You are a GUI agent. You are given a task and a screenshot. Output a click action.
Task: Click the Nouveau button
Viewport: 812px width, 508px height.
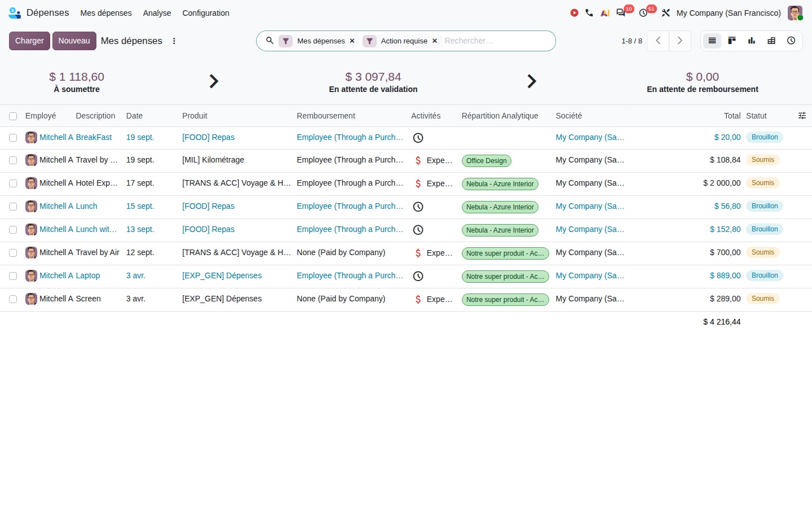click(74, 41)
